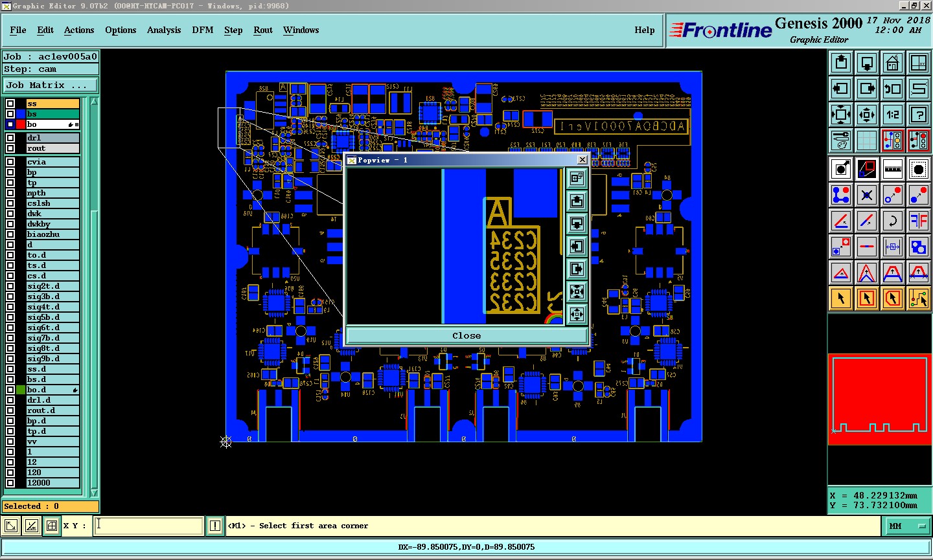The width and height of the screenshot is (933, 560).
Task: Select the plain arrow pointer selection tool
Action: tap(841, 298)
